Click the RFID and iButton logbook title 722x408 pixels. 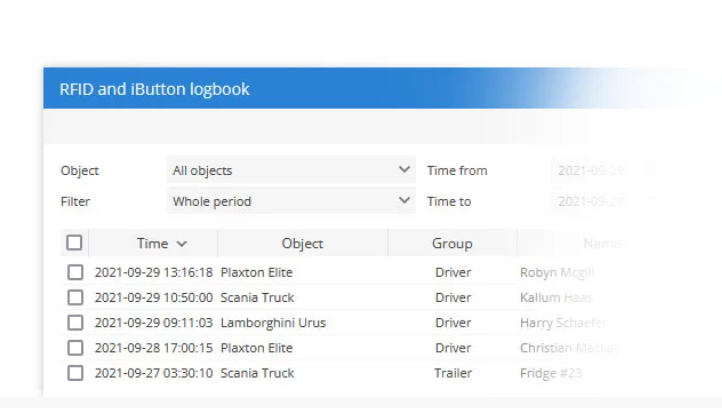[x=154, y=89]
